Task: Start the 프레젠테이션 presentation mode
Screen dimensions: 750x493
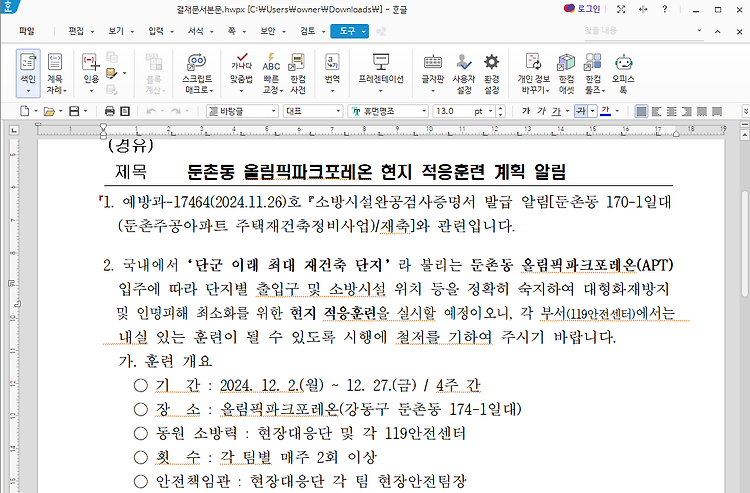Action: tap(381, 73)
